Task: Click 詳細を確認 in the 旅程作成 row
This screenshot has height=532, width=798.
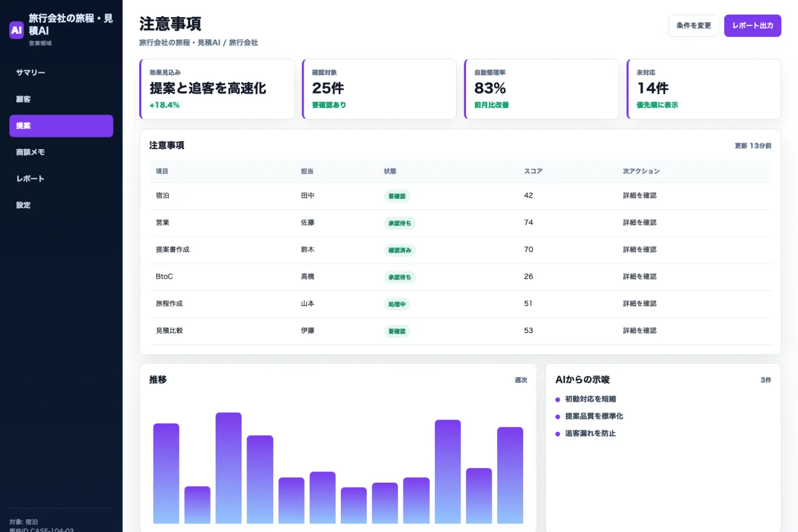Action: tap(640, 304)
